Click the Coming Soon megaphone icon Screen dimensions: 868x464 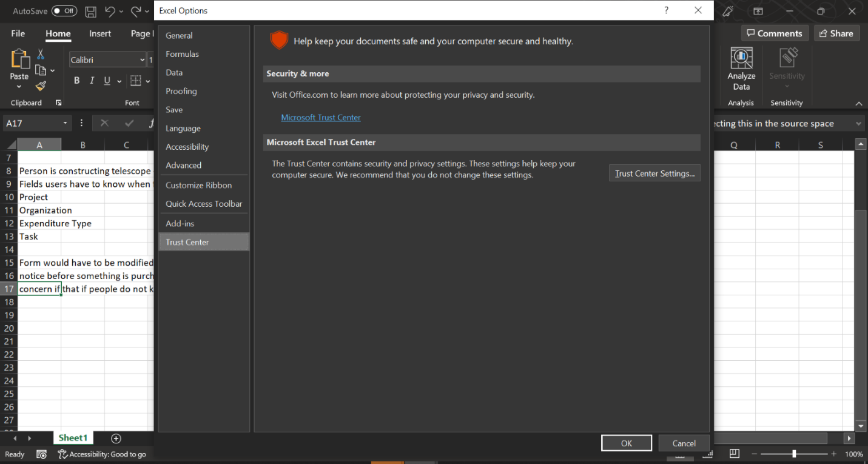(728, 11)
